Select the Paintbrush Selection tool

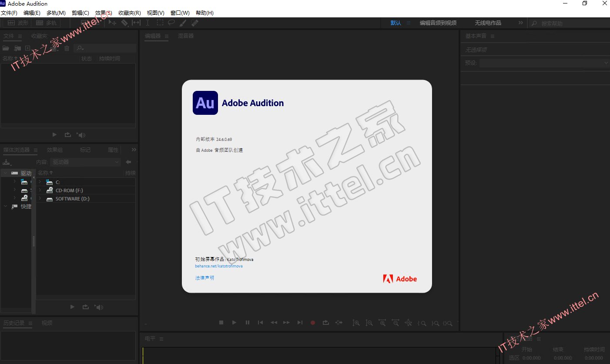183,23
